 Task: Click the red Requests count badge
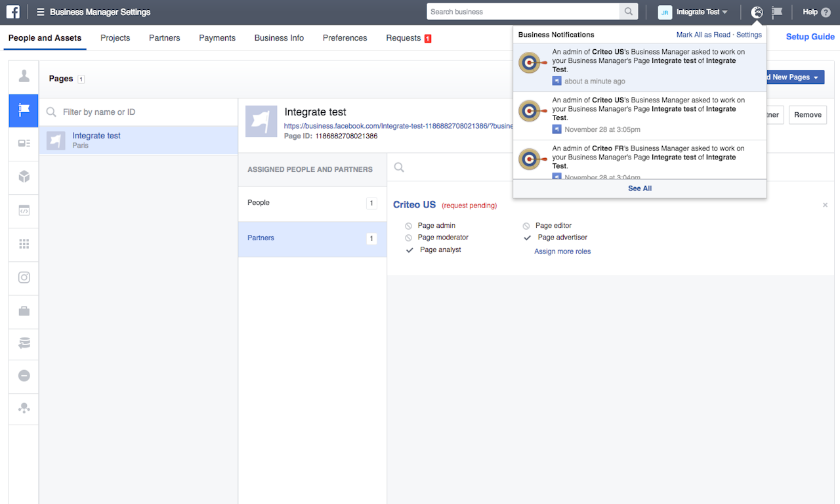click(428, 39)
